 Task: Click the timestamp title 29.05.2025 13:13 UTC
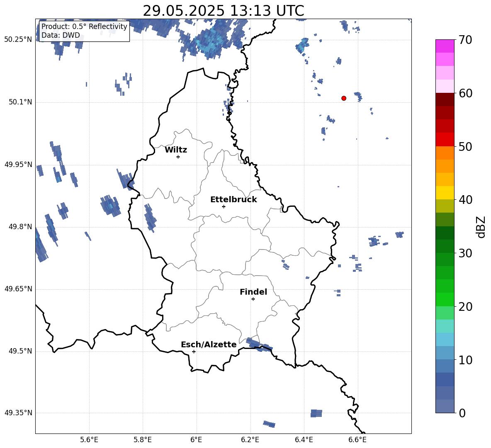point(224,11)
